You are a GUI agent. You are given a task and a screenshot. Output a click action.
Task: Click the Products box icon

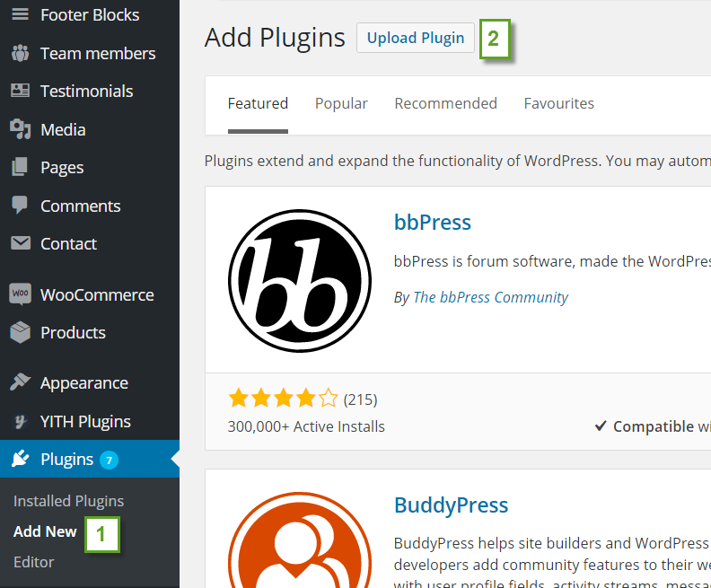[20, 332]
